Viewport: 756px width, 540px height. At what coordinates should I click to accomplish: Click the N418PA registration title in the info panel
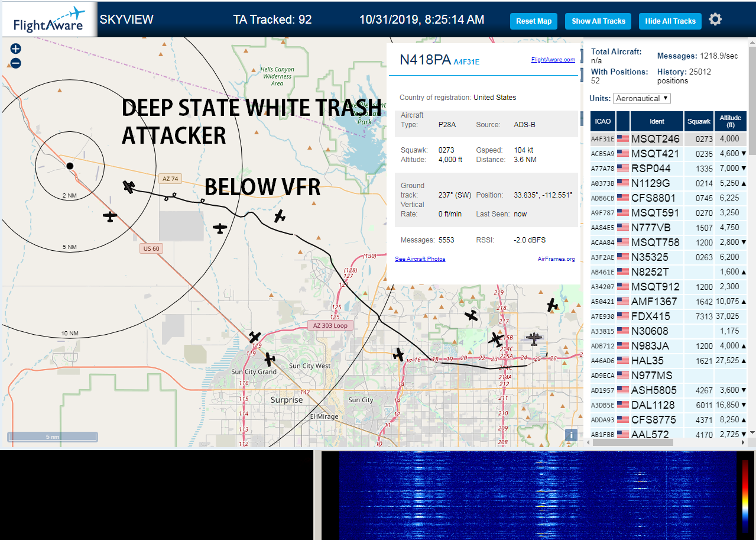[x=426, y=60]
